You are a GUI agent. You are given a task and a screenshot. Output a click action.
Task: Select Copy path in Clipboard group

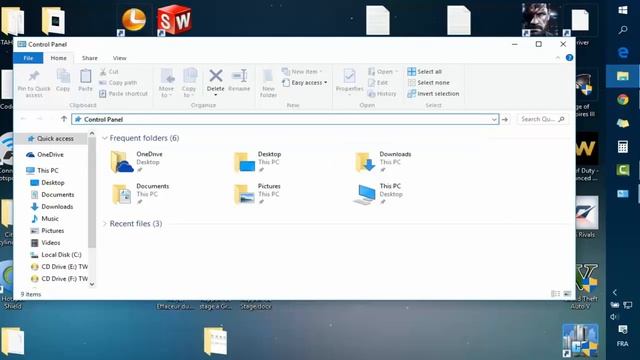pos(118,83)
